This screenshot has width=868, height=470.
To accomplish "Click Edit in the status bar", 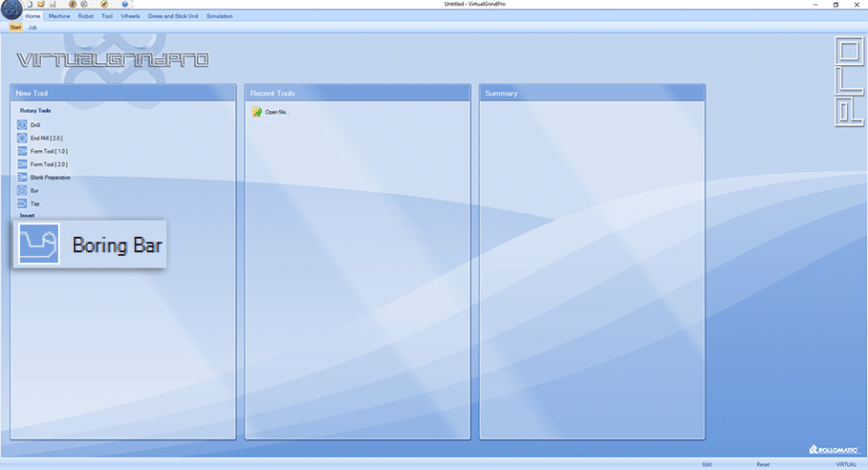I will 707,465.
